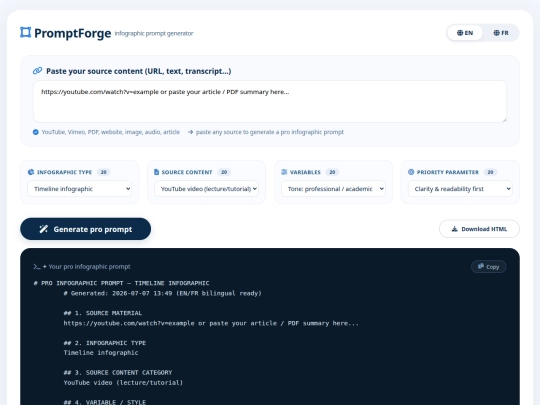Focus the source content text area
The image size is (540, 405).
270,101
